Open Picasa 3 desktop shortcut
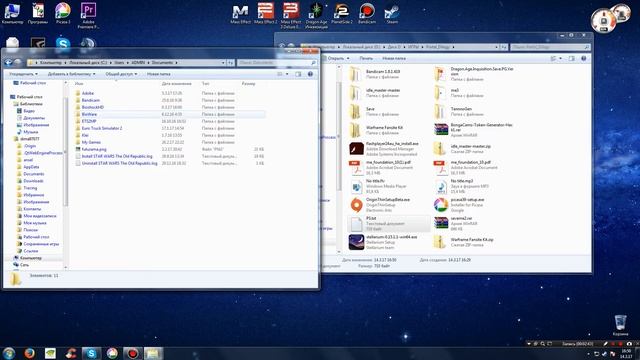 click(63, 13)
